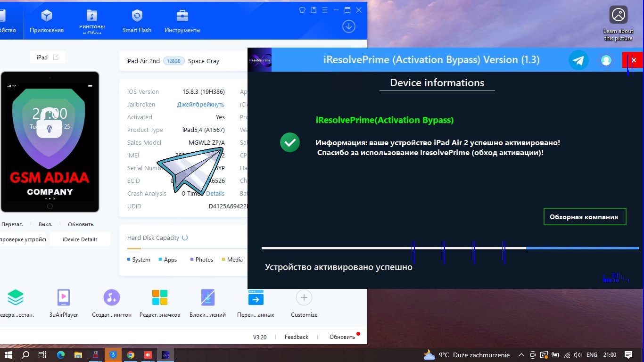Image resolution: width=644 pixels, height=362 pixels.
Task: Click the downloads arrow circle in 3uTools
Action: pyautogui.click(x=349, y=26)
